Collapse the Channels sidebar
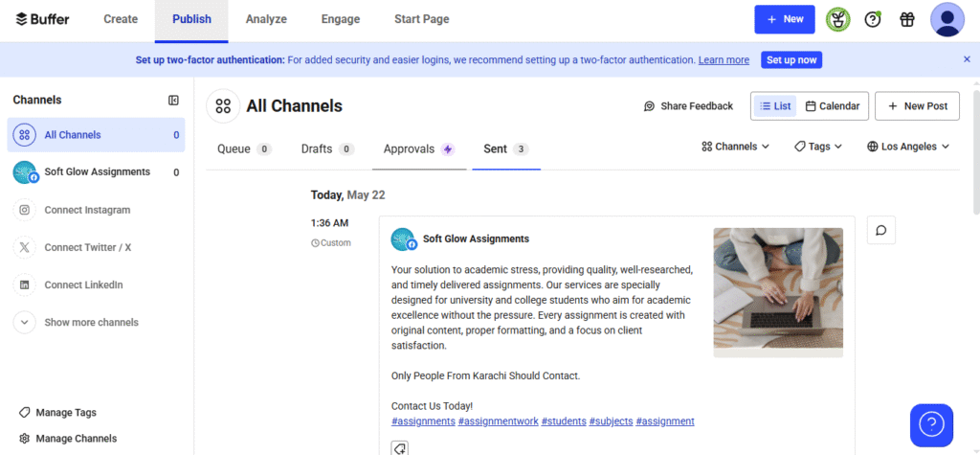980x455 pixels. [x=174, y=101]
